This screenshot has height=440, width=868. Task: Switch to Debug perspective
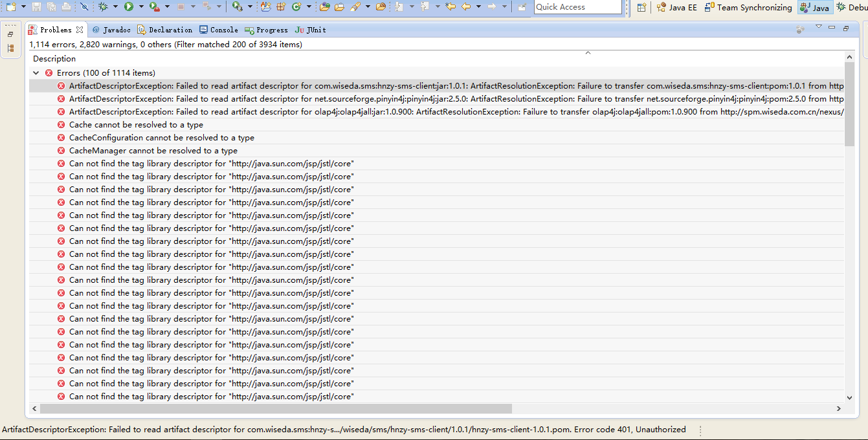(851, 7)
